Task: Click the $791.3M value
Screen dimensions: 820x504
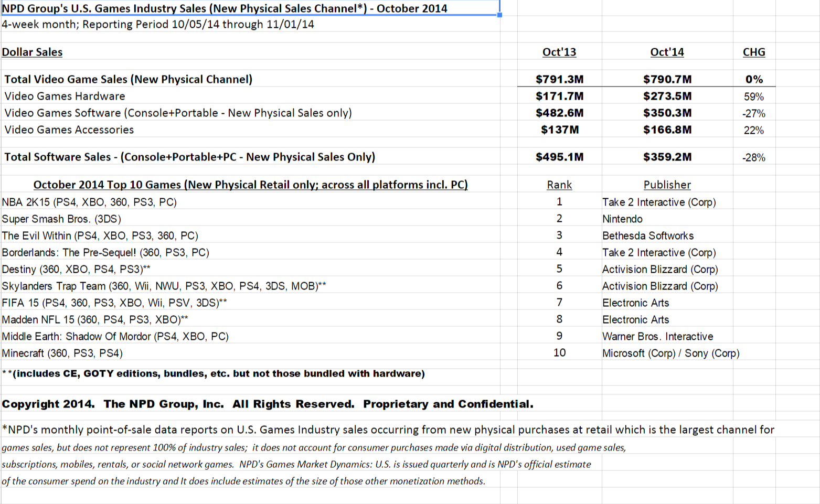Action: click(x=559, y=79)
